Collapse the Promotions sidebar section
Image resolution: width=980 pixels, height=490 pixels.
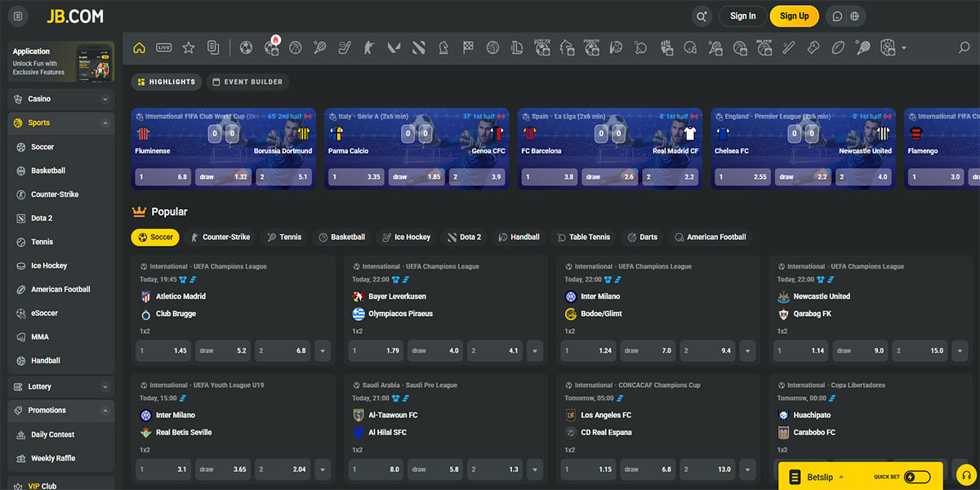105,411
